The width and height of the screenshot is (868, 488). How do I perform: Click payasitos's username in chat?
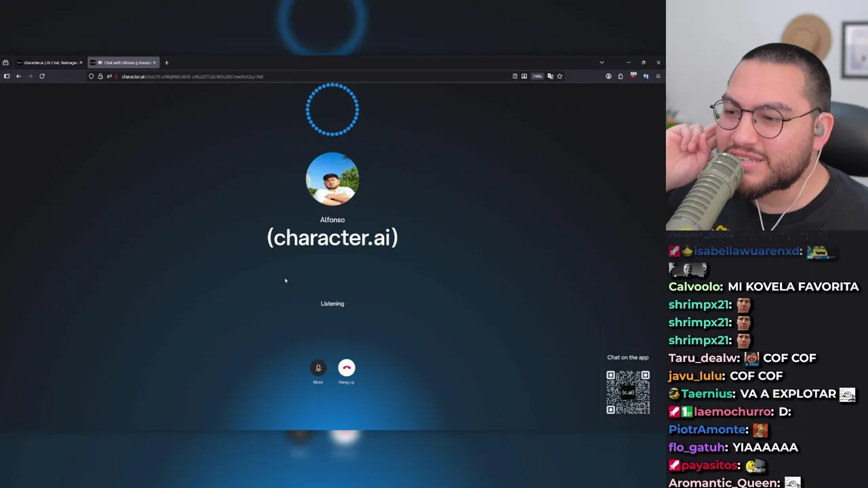709,465
